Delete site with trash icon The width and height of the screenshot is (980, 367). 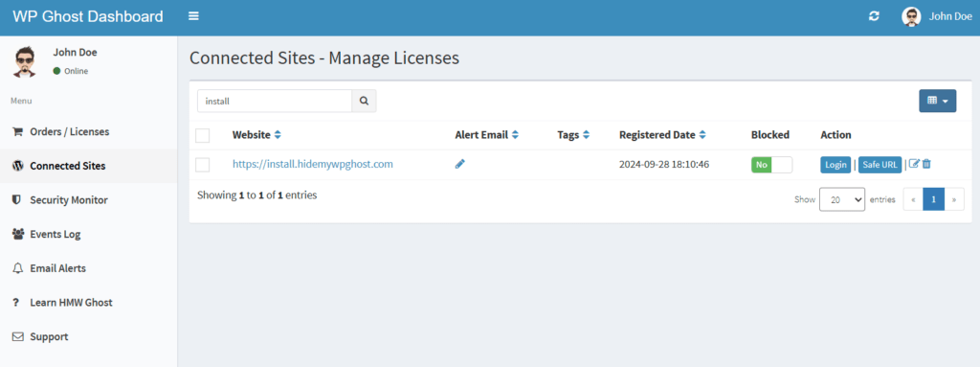coord(926,164)
